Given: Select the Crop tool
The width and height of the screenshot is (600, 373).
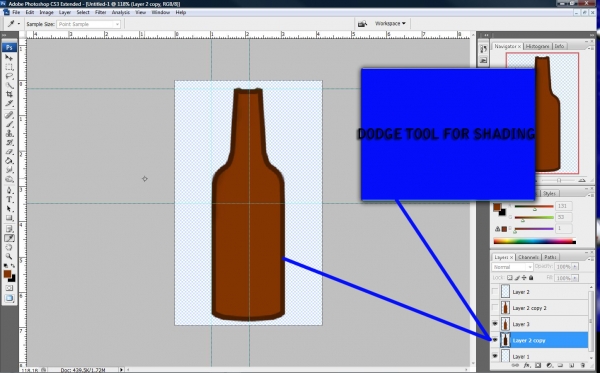Looking at the screenshot, I should (x=9, y=94).
